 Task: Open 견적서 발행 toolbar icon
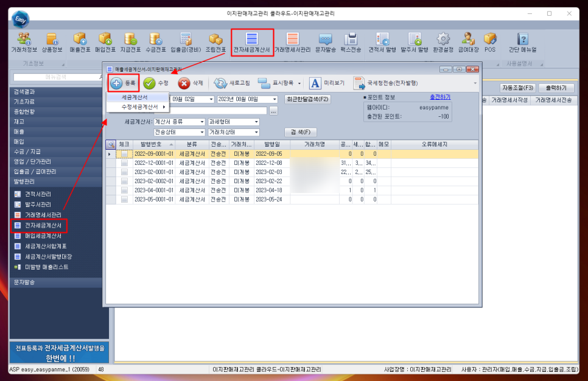pyautogui.click(x=382, y=43)
